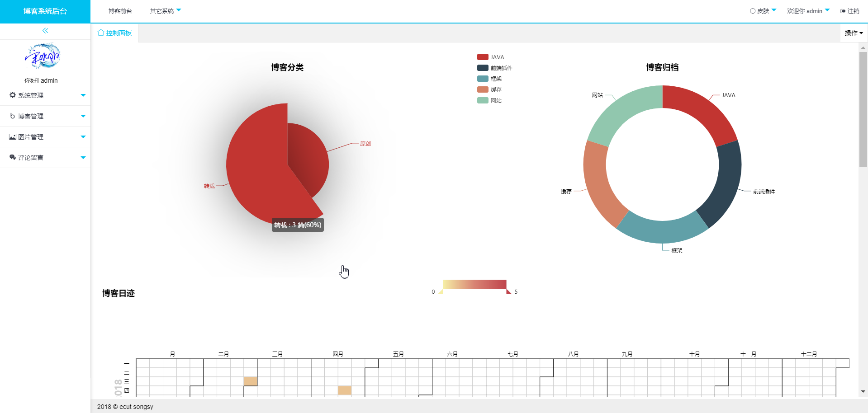Click the visual map minimum handle at 0

tap(441, 292)
